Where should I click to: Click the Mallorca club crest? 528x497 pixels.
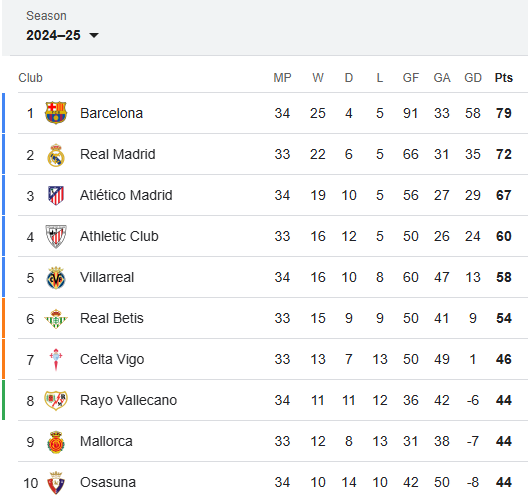56,442
